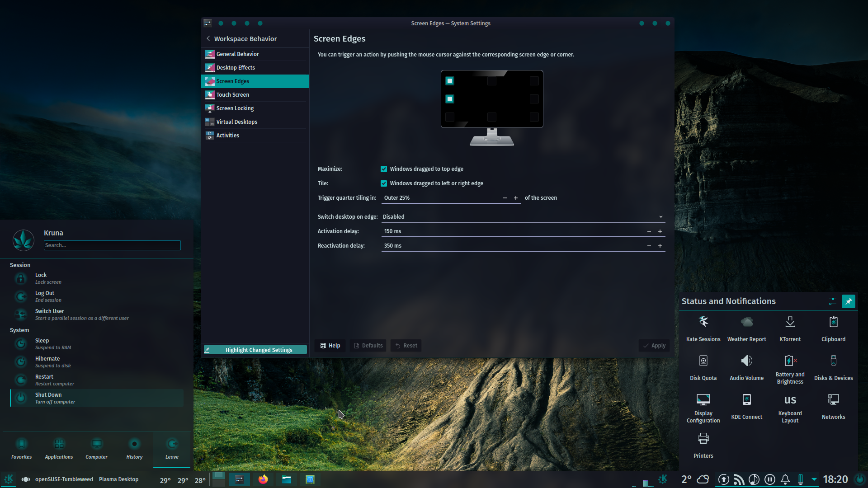Decrease the Reactivation delay value
The width and height of the screenshot is (868, 488).
[649, 246]
